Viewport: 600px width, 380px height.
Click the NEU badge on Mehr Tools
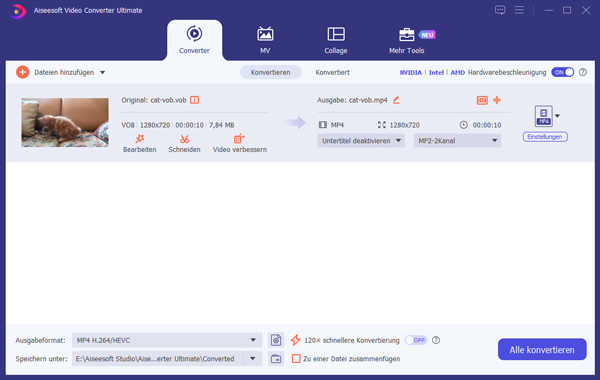427,35
